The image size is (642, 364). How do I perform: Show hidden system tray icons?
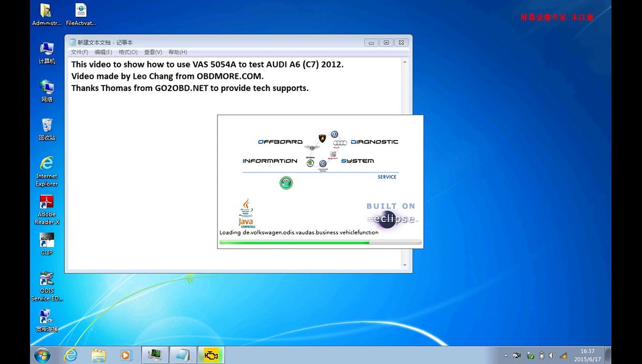coord(506,355)
